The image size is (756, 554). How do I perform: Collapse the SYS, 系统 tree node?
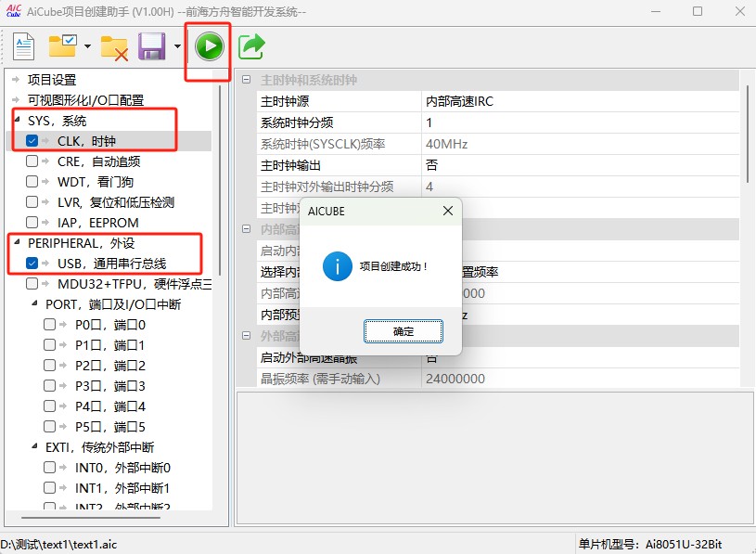click(x=17, y=120)
